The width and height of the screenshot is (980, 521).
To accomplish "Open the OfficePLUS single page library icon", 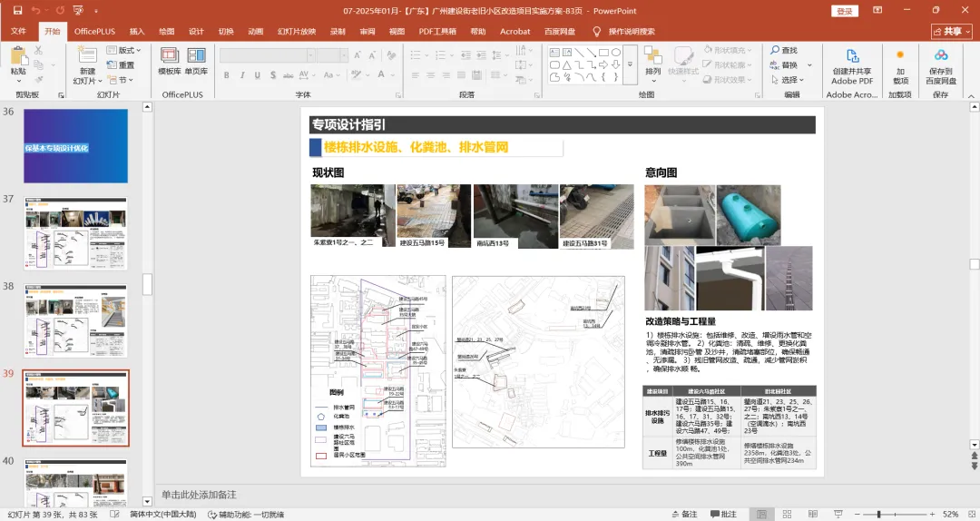I will 196,55.
